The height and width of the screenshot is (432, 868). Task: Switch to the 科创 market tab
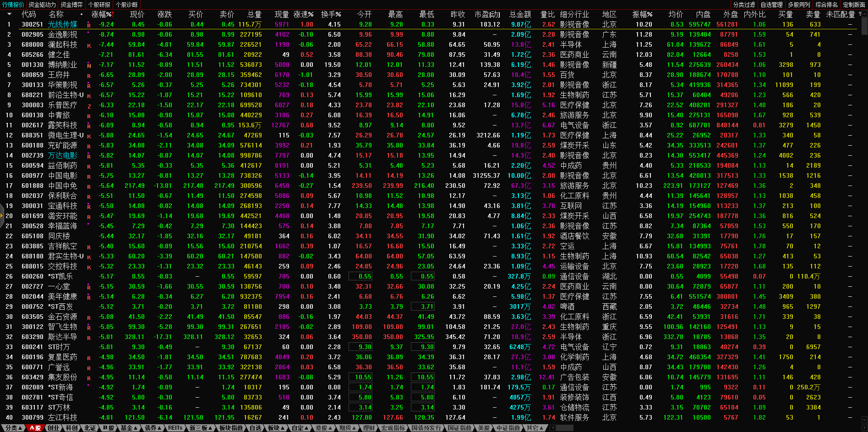click(71, 428)
